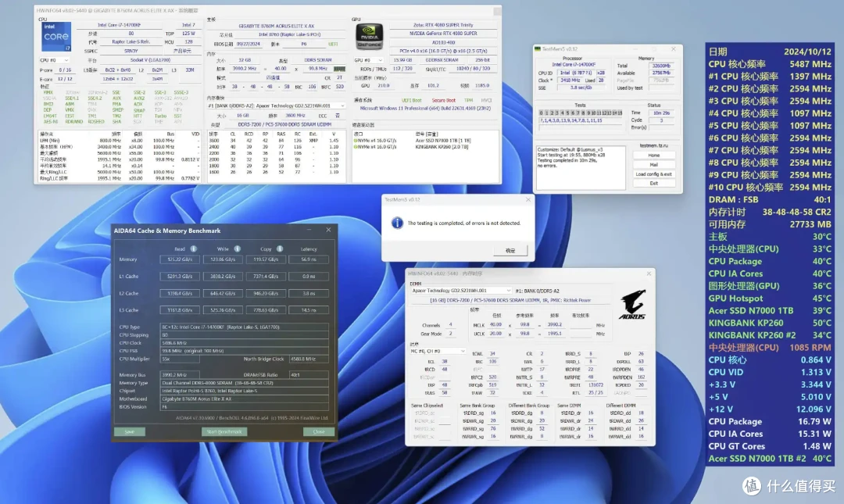Click the info icon next to Write
Image resolution: width=844 pixels, height=504 pixels.
237,248
